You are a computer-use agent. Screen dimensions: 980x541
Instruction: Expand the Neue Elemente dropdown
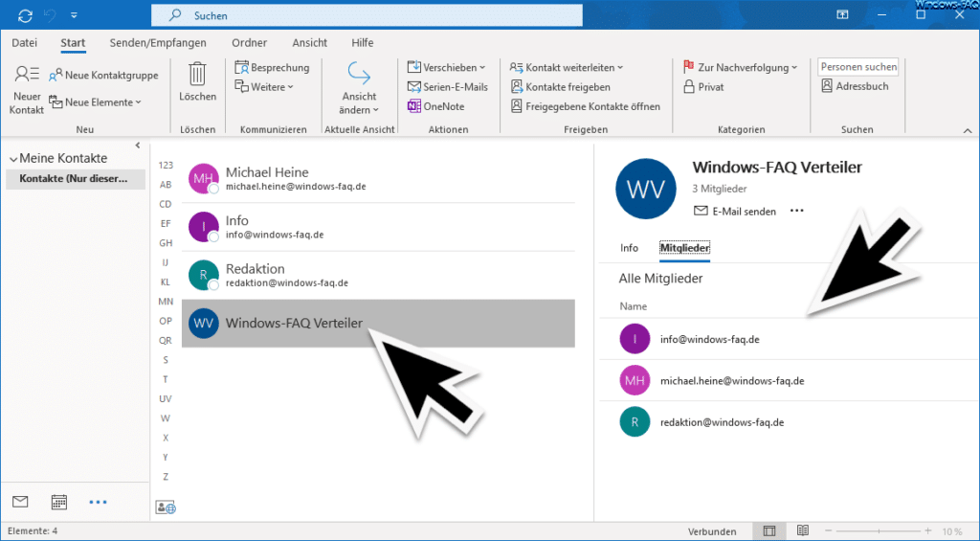[x=95, y=101]
